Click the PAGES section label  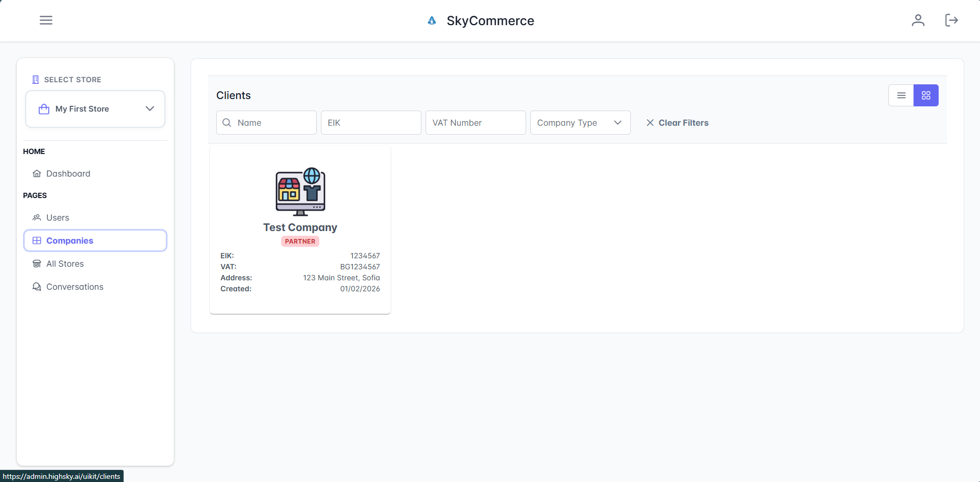[35, 195]
